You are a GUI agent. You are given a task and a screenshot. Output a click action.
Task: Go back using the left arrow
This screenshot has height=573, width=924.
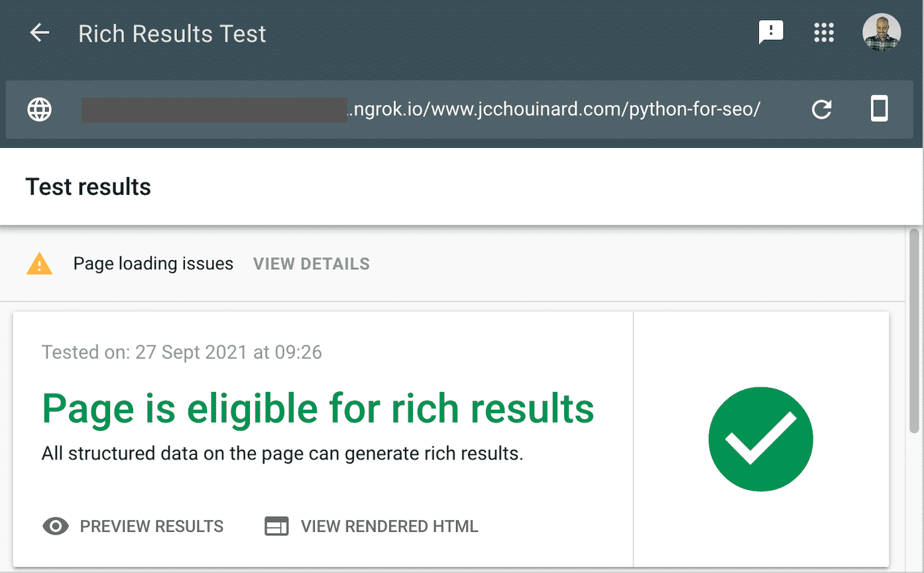[40, 33]
